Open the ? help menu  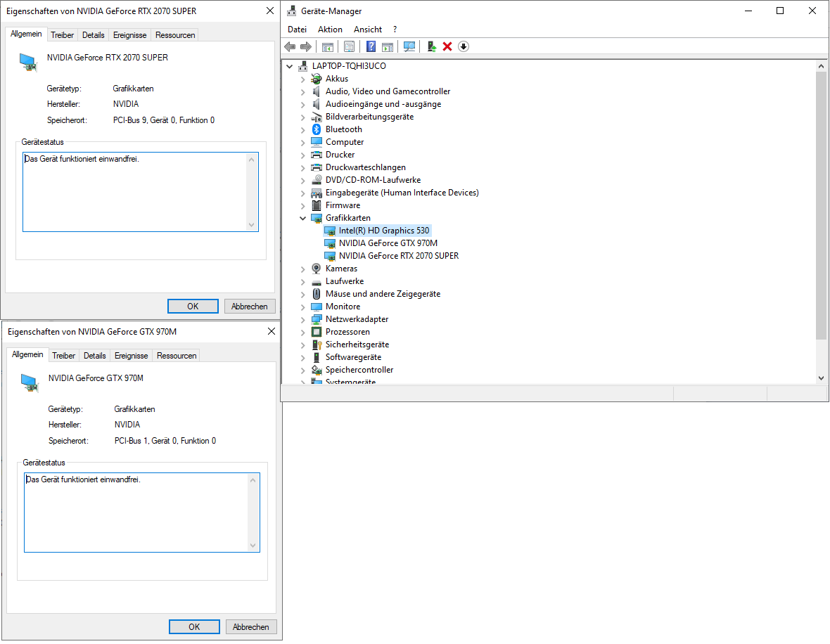pos(395,30)
